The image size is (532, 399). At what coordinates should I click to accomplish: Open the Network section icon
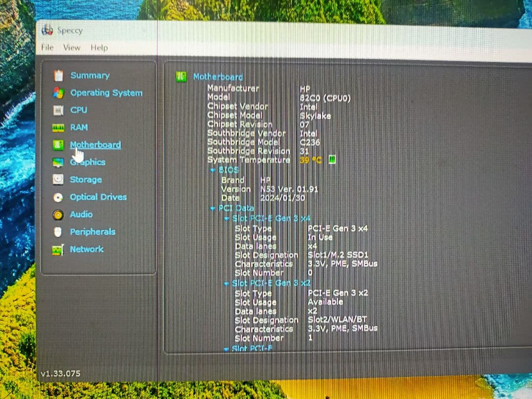tap(59, 249)
